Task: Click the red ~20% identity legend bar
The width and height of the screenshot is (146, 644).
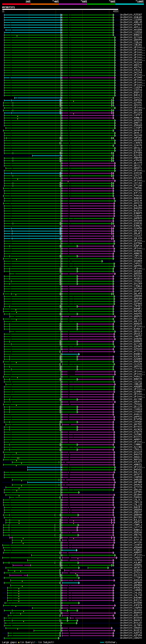Action: tap(16, 4)
